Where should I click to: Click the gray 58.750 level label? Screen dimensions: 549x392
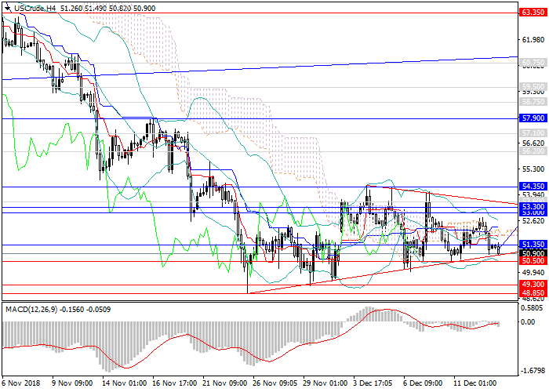(x=533, y=102)
